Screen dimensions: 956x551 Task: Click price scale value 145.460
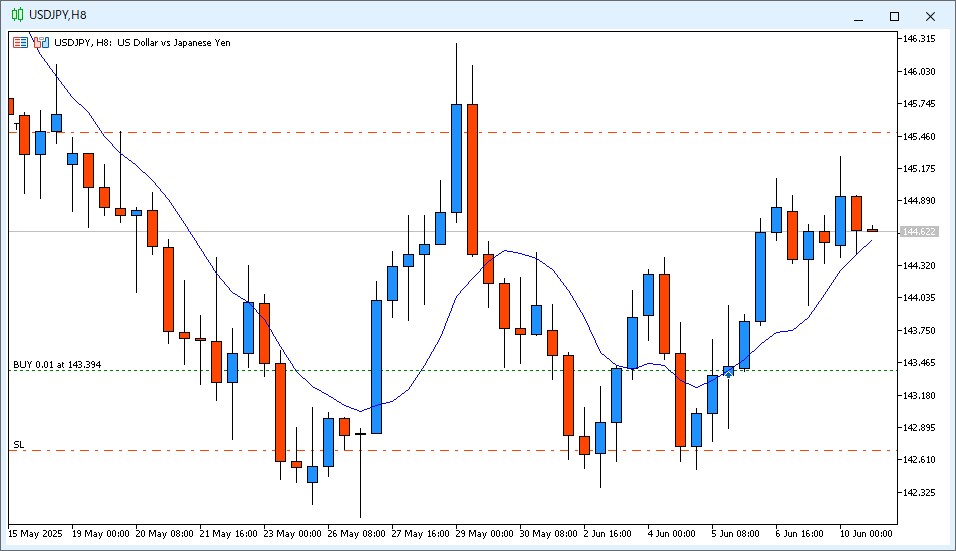(919, 137)
